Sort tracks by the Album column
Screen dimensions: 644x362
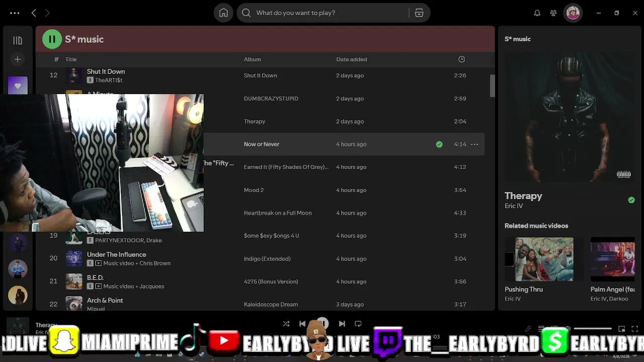pyautogui.click(x=252, y=59)
